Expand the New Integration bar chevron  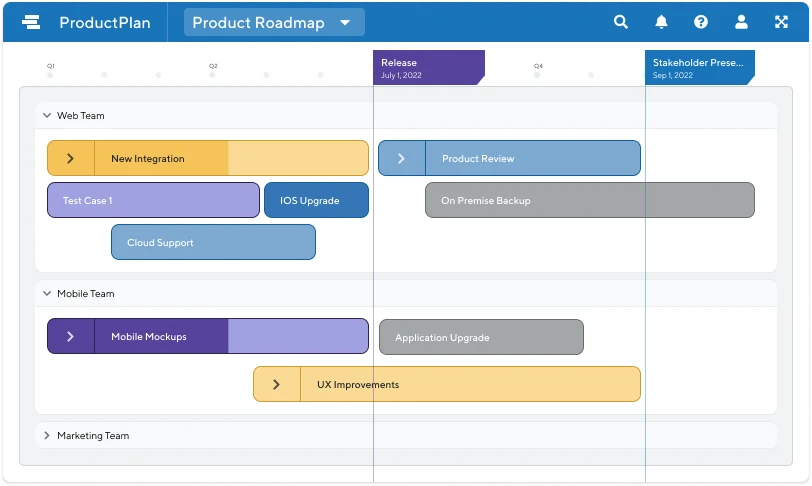click(70, 159)
